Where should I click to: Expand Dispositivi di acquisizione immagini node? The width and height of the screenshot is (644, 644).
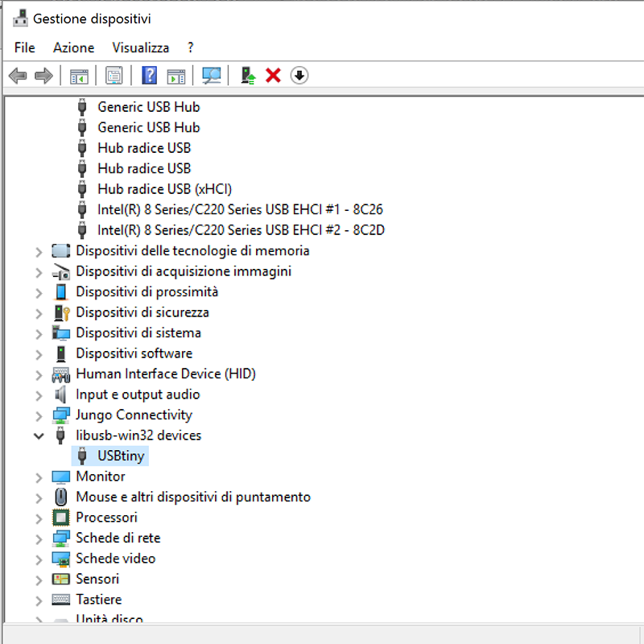coord(39,272)
